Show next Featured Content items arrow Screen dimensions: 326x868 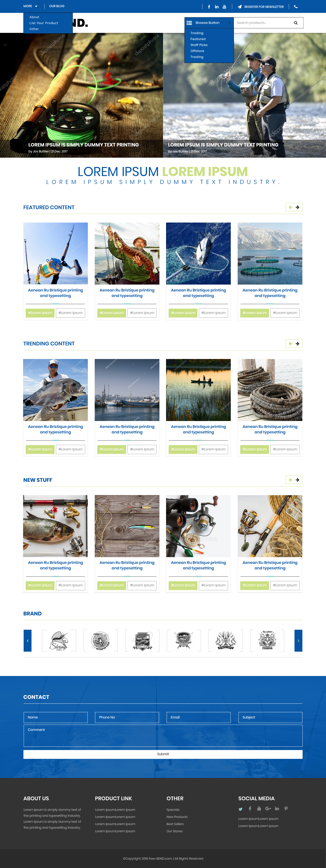coord(297,207)
